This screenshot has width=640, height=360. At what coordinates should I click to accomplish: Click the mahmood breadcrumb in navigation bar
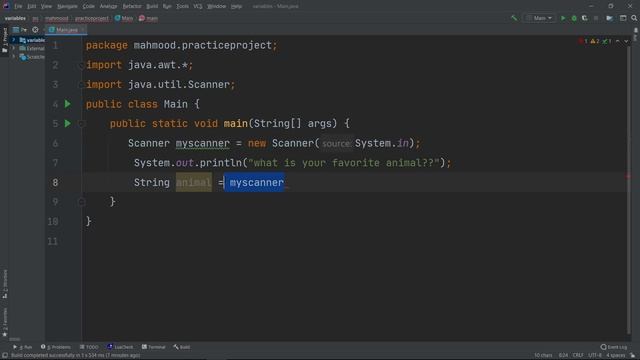57,18
